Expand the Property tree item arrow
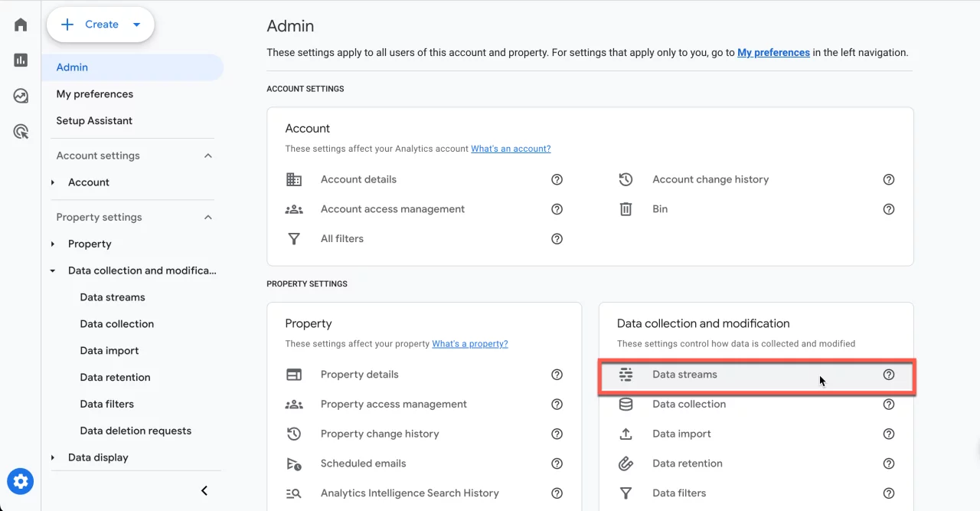The image size is (980, 511). (x=53, y=244)
